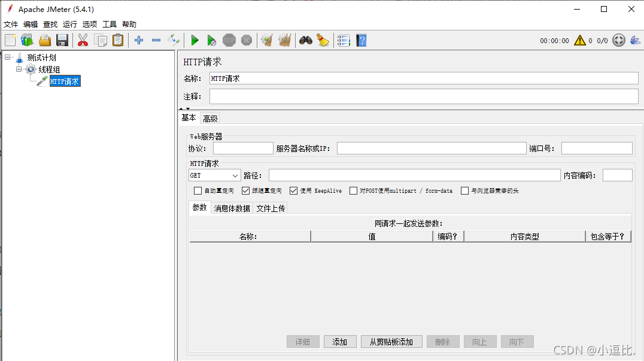This screenshot has width=644, height=361.
Task: Enable 对POST使用multipart / form-data checkbox
Action: coord(353,190)
